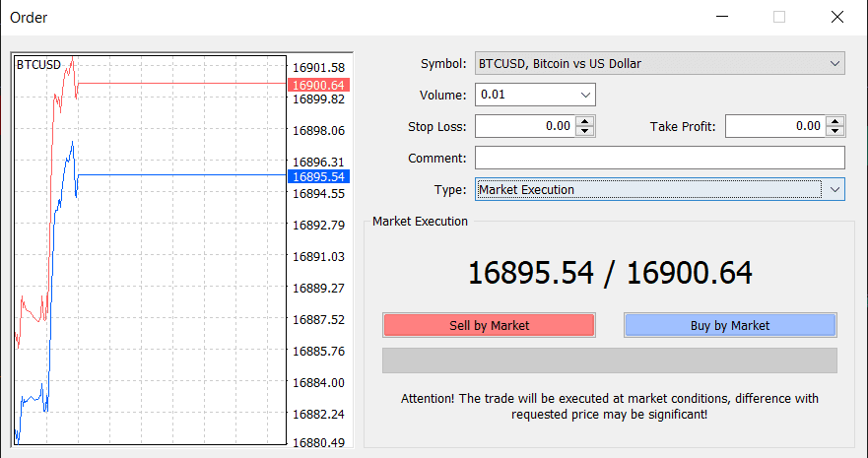Minimize the Order window

(722, 17)
